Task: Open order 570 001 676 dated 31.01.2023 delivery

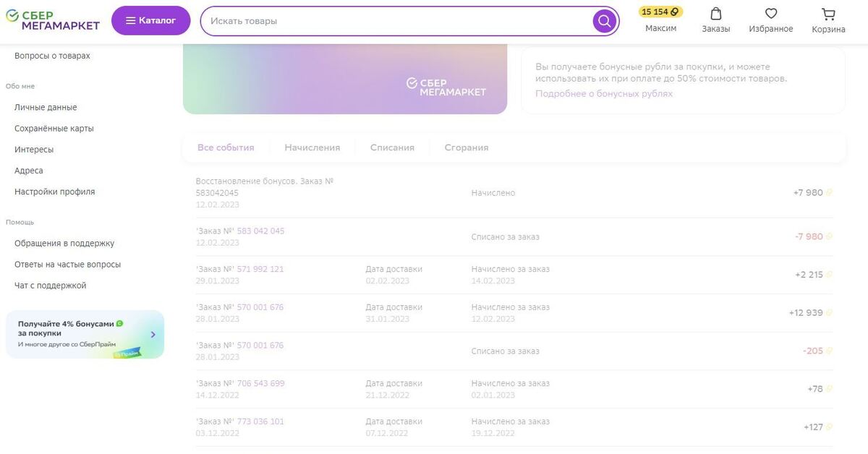Action: pyautogui.click(x=260, y=307)
